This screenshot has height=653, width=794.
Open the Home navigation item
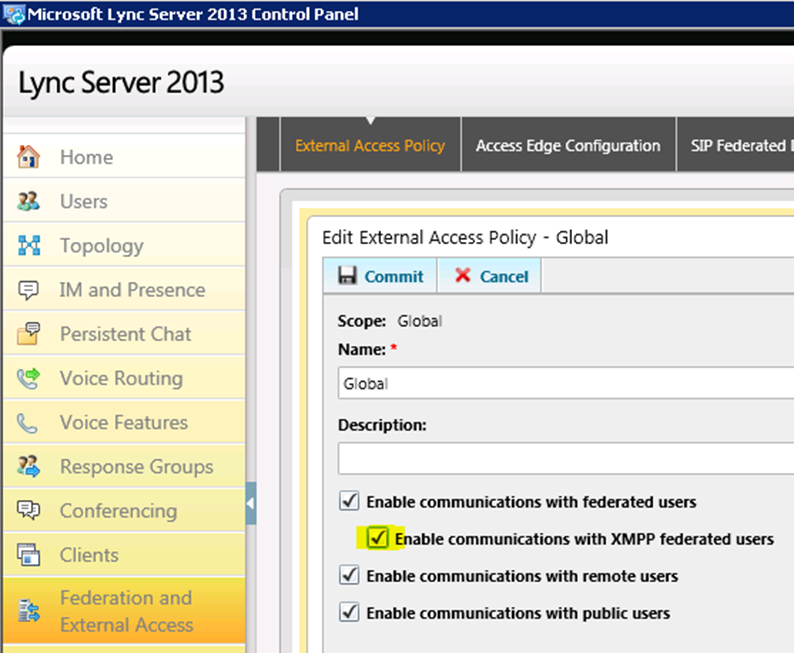[124, 157]
